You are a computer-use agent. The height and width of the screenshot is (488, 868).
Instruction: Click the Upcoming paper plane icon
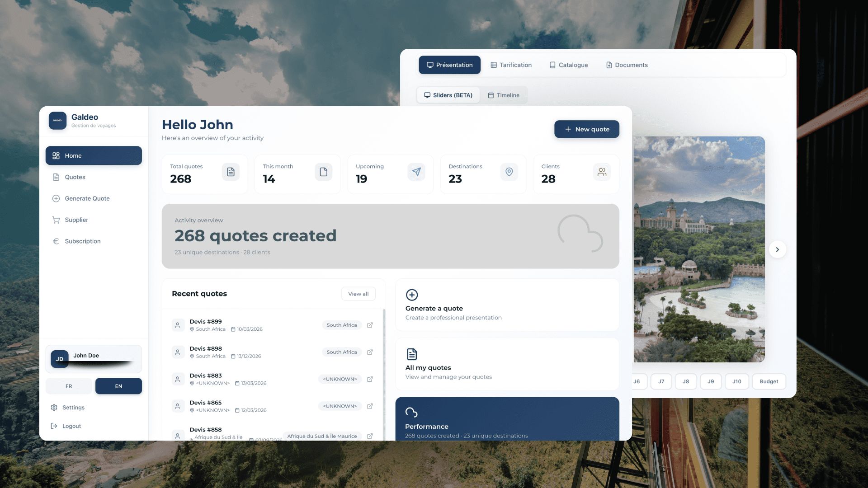click(x=416, y=172)
